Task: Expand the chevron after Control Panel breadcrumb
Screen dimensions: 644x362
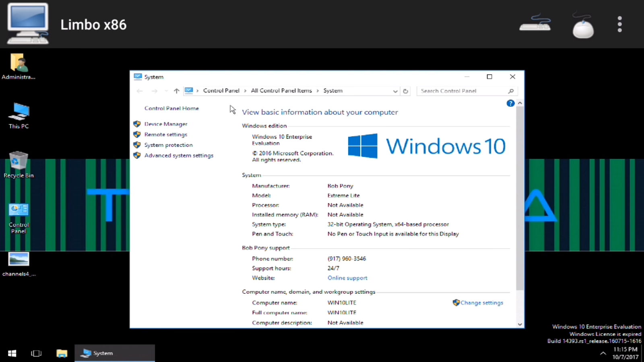Action: point(245,91)
